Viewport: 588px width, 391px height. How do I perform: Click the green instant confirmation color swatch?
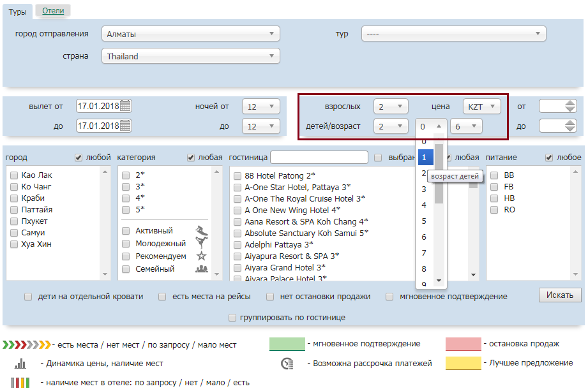[x=286, y=344]
